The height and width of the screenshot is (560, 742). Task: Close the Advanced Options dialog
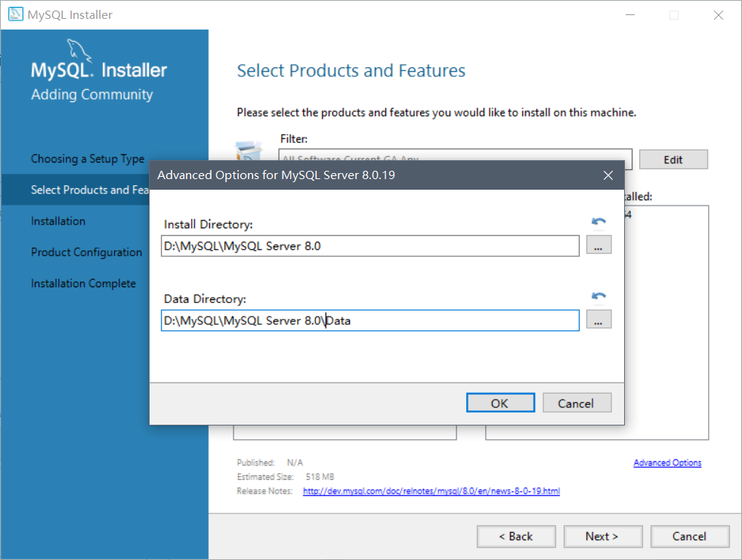coord(608,175)
